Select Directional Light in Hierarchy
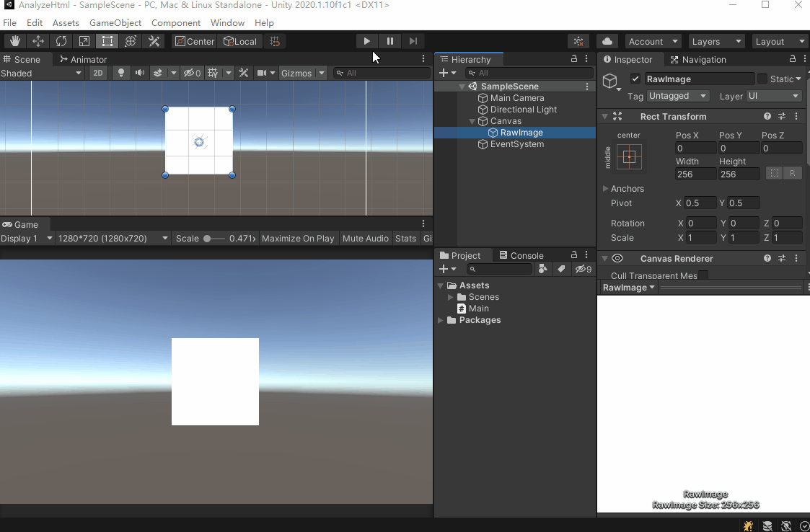Image resolution: width=810 pixels, height=532 pixels. coord(524,110)
